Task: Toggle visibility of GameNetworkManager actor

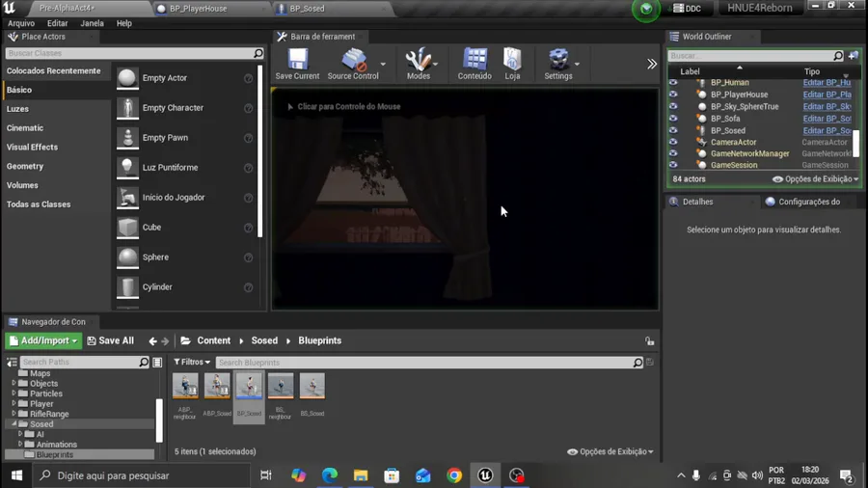Action: coord(673,153)
